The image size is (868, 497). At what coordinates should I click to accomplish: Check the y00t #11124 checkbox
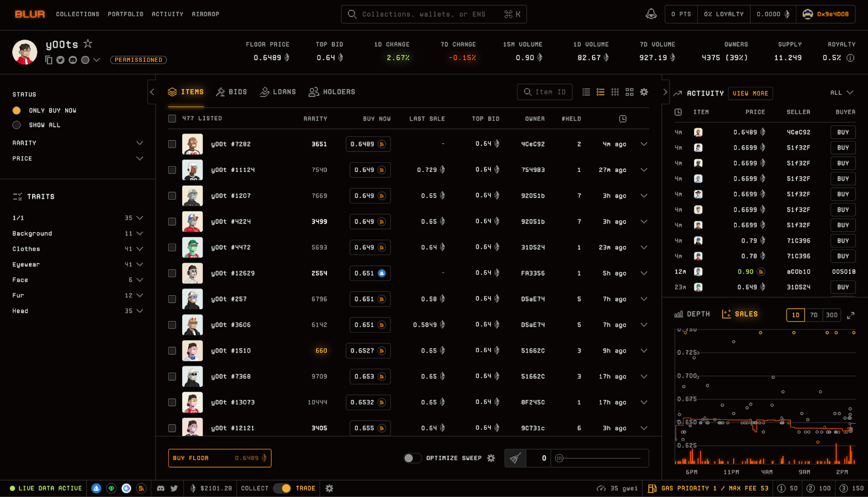pos(172,170)
